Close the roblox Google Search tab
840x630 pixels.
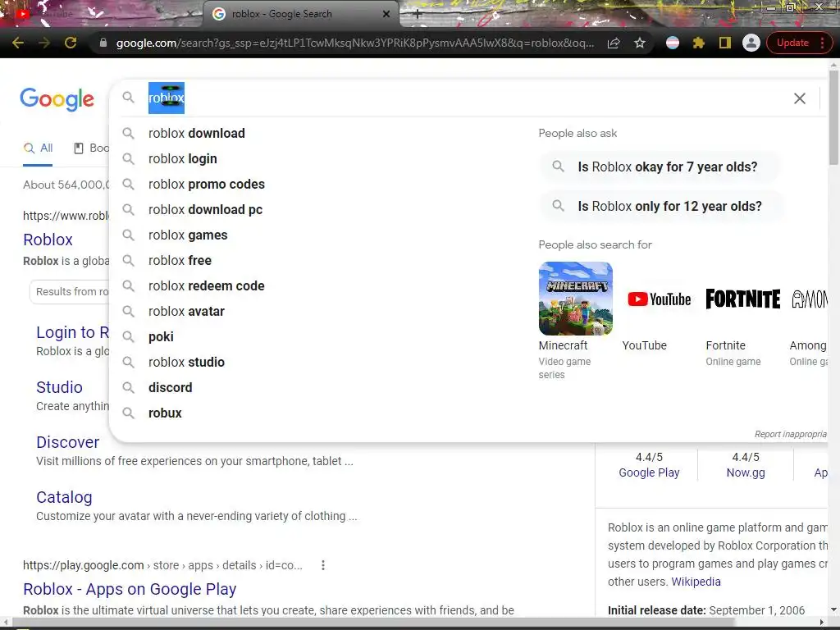[386, 14]
